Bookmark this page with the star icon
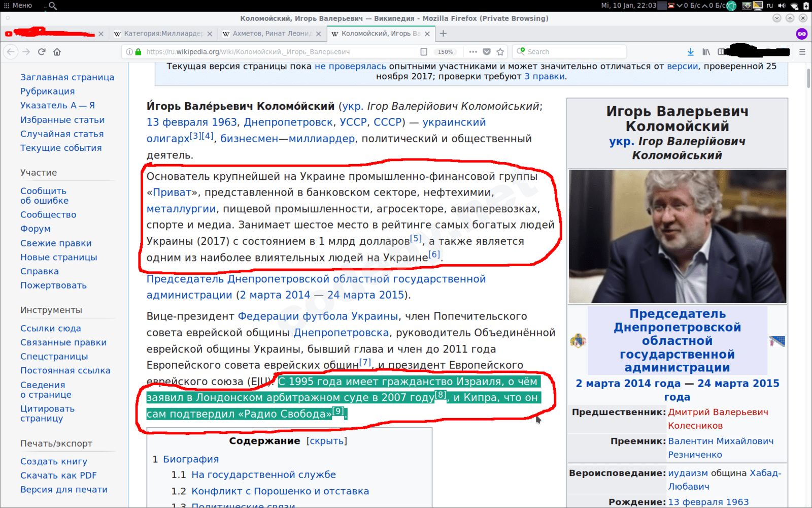 pyautogui.click(x=501, y=51)
